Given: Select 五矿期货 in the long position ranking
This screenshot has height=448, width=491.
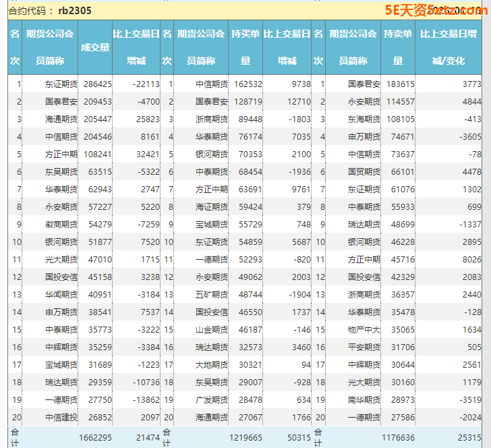Looking at the screenshot, I should tap(212, 295).
